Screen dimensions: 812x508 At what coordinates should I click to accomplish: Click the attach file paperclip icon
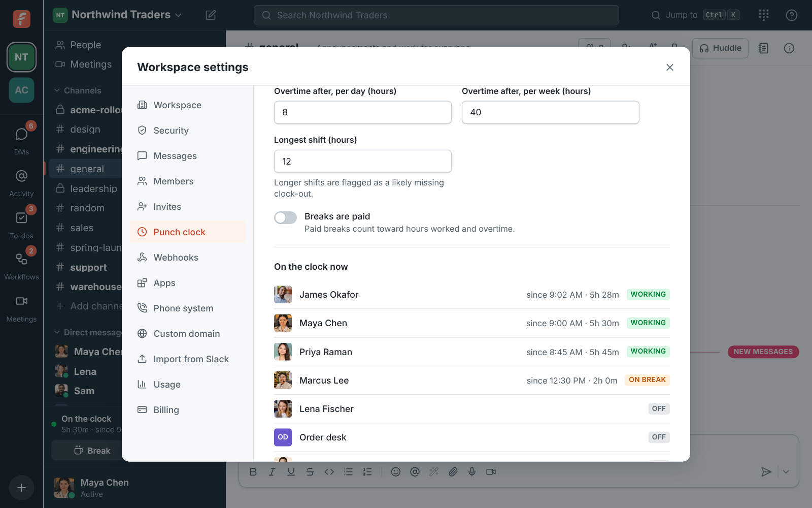tap(453, 472)
